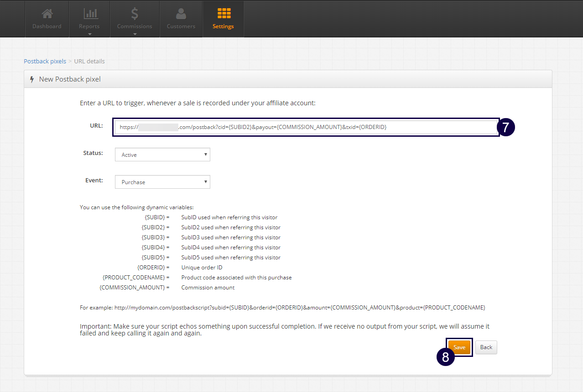Click the URL details breadcrumb text
The image size is (583, 392).
pyautogui.click(x=89, y=61)
